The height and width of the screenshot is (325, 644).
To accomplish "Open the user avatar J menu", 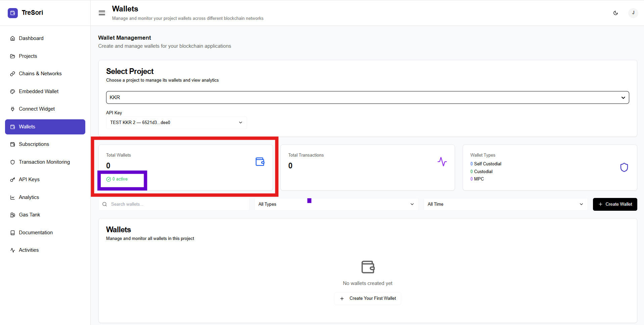I will pos(633,13).
